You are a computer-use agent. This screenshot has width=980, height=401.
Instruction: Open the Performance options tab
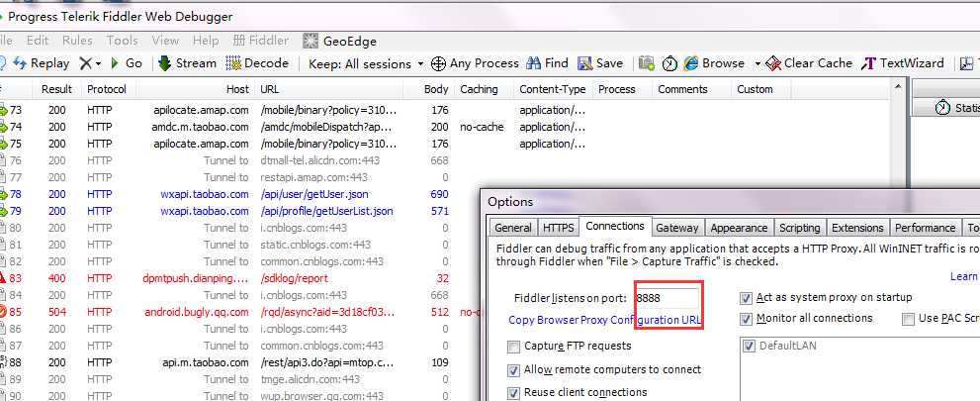[925, 228]
